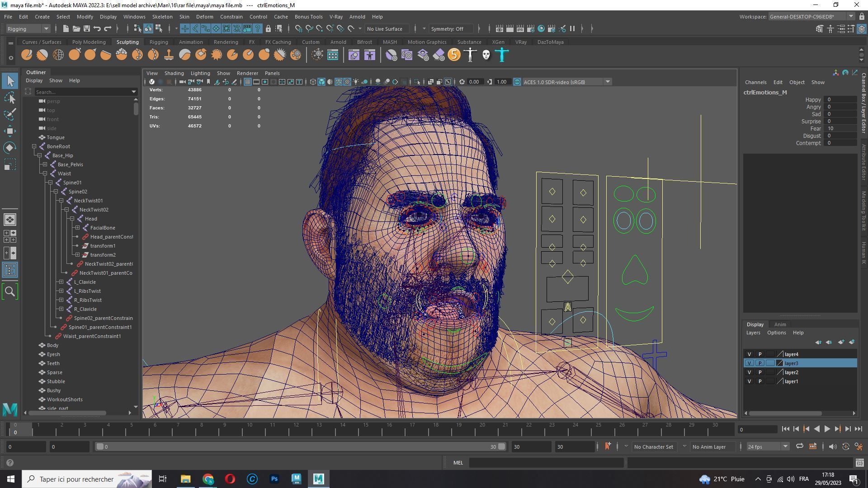Open the Workspace selector dropdown
This screenshot has width=868, height=488.
tap(811, 16)
